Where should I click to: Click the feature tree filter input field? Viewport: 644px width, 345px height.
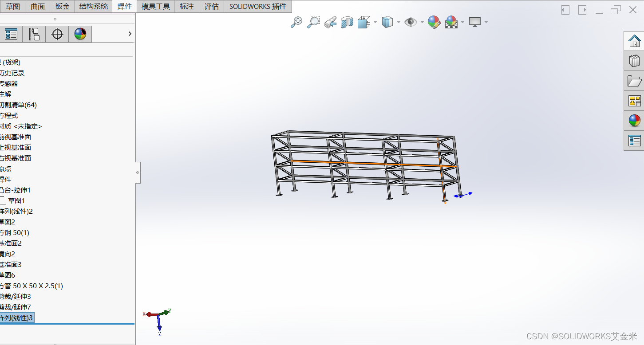66,50
